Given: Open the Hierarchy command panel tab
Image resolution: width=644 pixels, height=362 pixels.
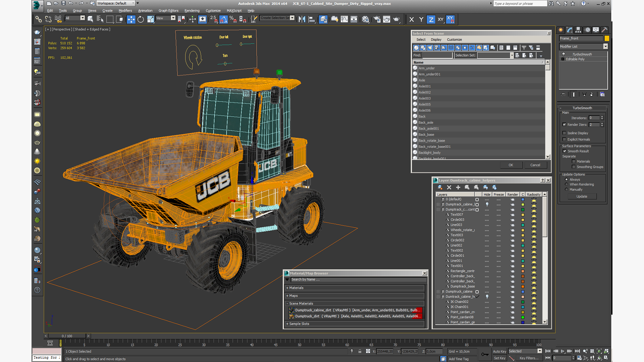Looking at the screenshot, I should [578, 30].
